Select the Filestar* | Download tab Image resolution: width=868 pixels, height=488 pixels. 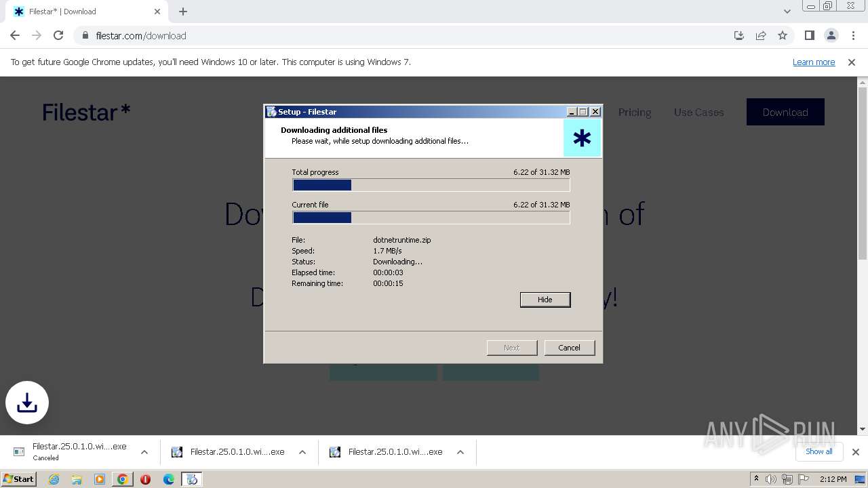(87, 12)
